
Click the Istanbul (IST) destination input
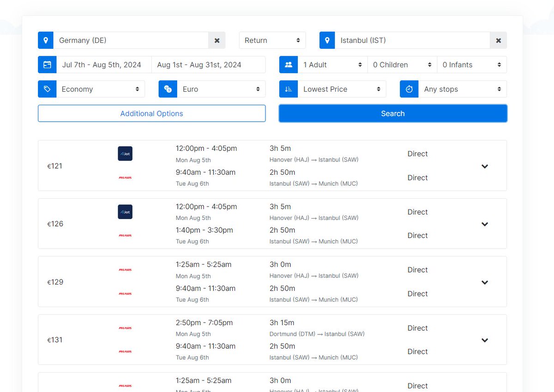click(412, 41)
